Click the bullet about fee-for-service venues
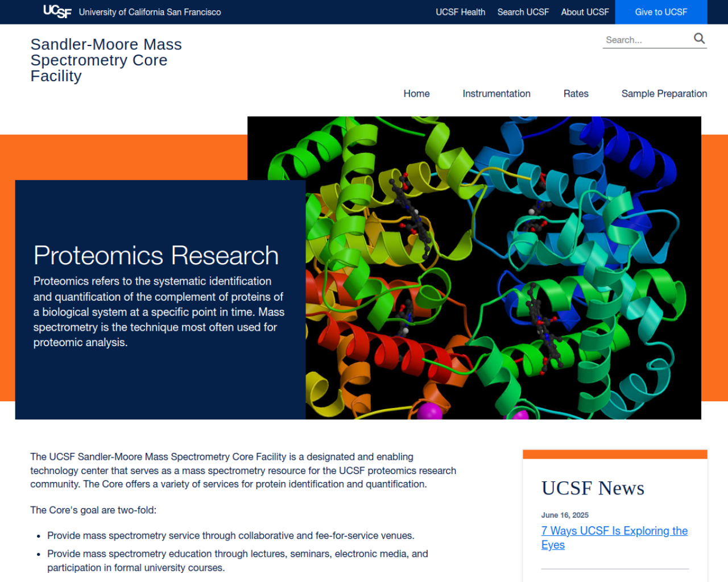 (x=231, y=535)
